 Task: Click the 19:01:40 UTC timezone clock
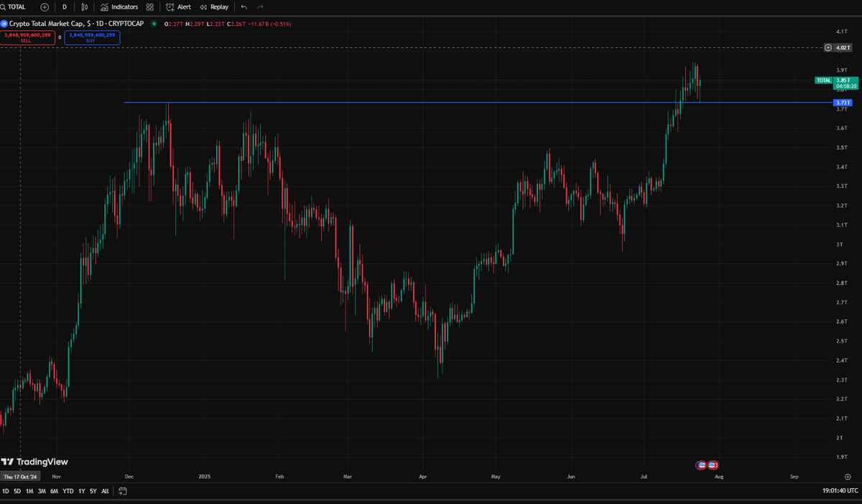[839, 491]
